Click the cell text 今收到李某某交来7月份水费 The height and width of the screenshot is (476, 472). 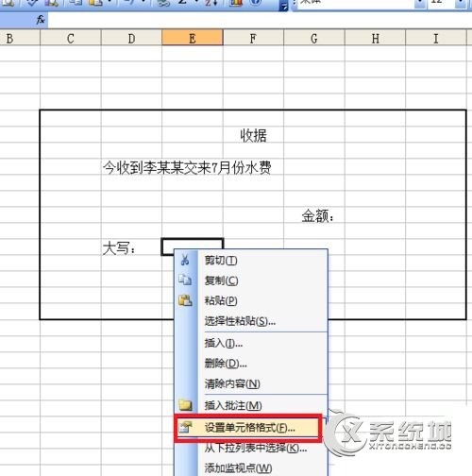187,167
